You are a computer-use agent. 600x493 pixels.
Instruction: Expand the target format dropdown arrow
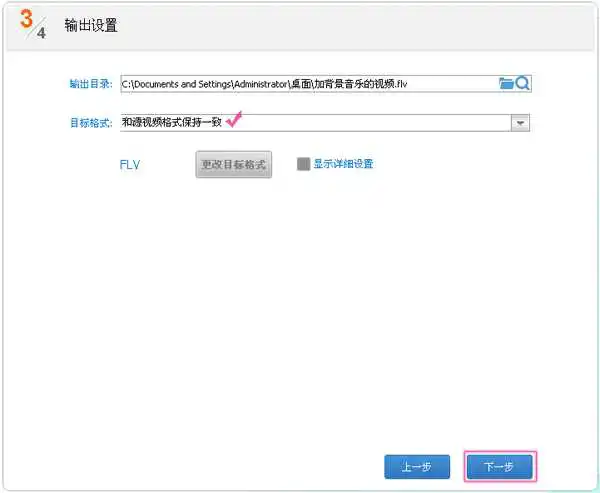tap(520, 123)
